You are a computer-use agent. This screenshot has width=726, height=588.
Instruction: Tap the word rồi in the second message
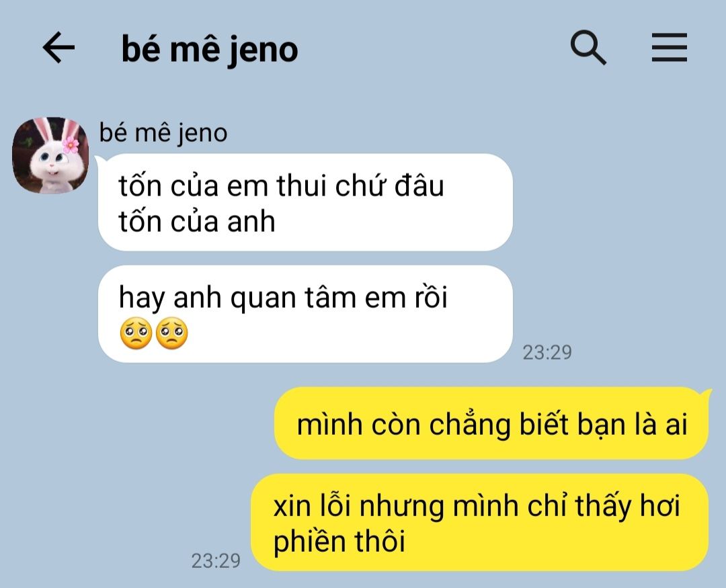431,298
